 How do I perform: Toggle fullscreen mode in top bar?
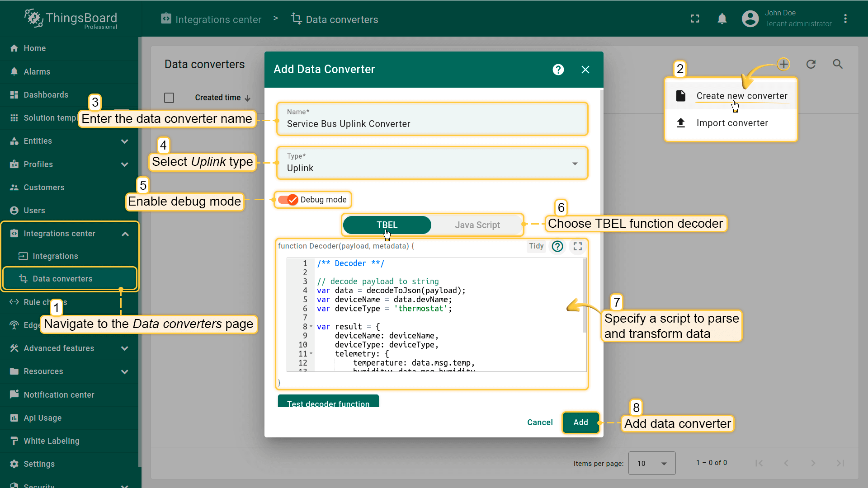click(695, 19)
